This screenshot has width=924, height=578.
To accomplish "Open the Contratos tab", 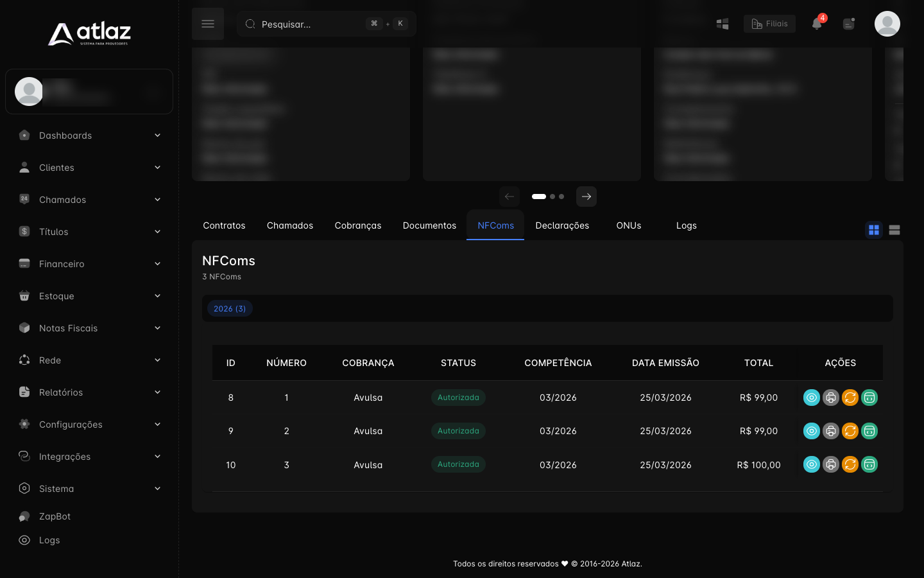I will (x=224, y=225).
